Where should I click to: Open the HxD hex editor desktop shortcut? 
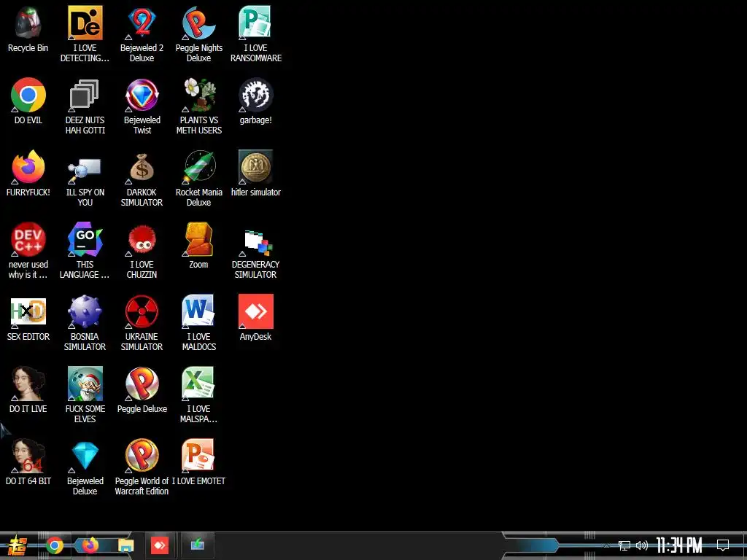point(28,318)
